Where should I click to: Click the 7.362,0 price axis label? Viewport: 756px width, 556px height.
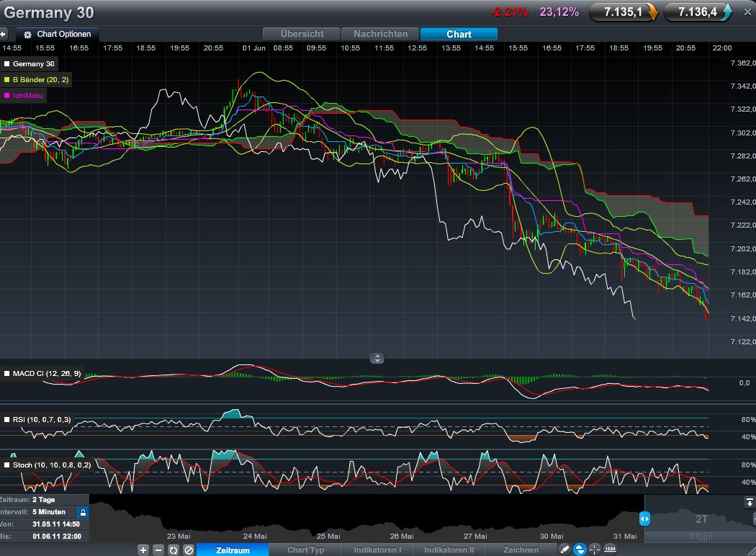tap(743, 63)
